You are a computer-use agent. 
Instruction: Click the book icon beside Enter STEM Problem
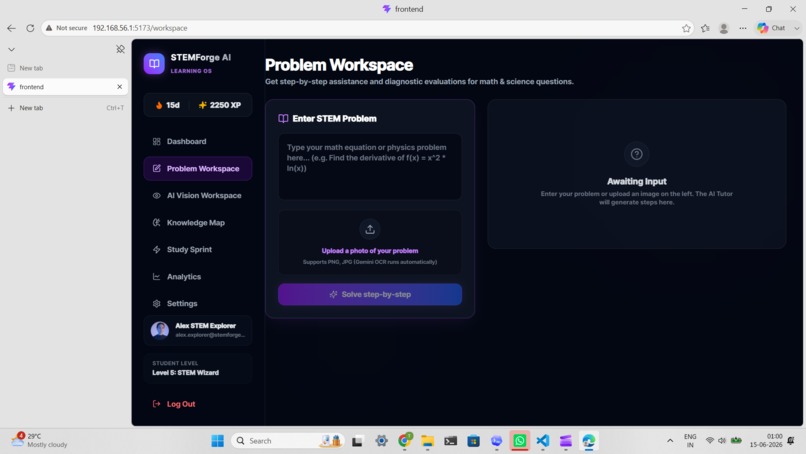(x=283, y=119)
